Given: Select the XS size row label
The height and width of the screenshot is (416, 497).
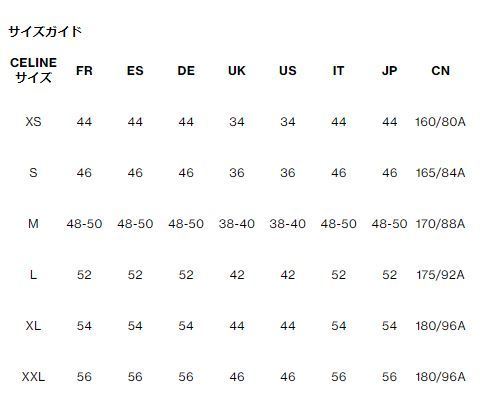Looking at the screenshot, I should click(x=33, y=122).
